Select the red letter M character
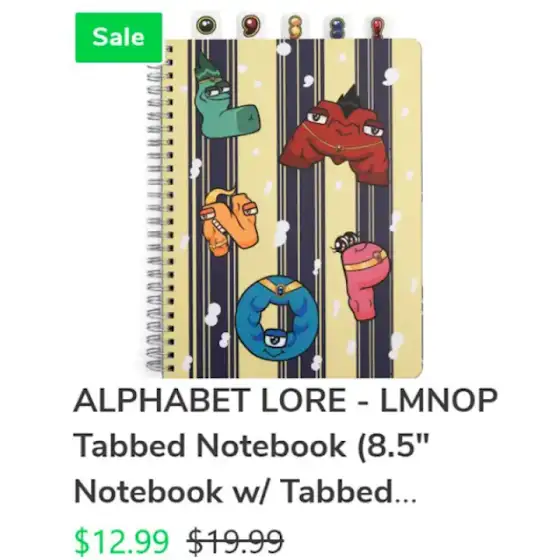Viewport: 560px width, 560px height. pos(334,138)
